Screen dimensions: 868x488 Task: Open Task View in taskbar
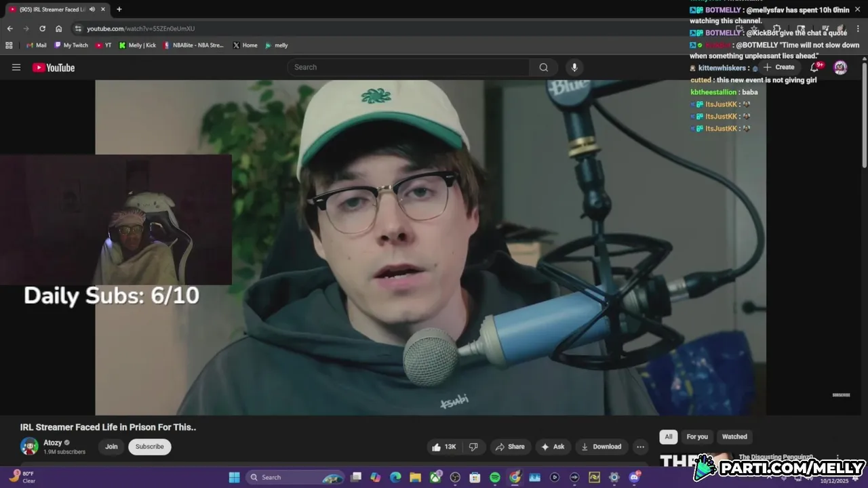[x=356, y=477]
